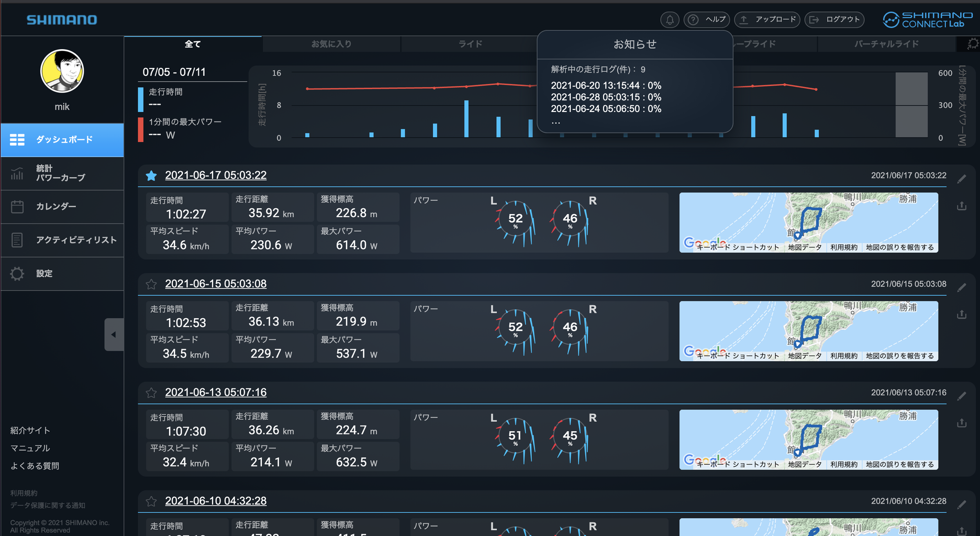This screenshot has height=536, width=980.
Task: Open アクティビティリスト in the sidebar
Action: click(x=62, y=240)
